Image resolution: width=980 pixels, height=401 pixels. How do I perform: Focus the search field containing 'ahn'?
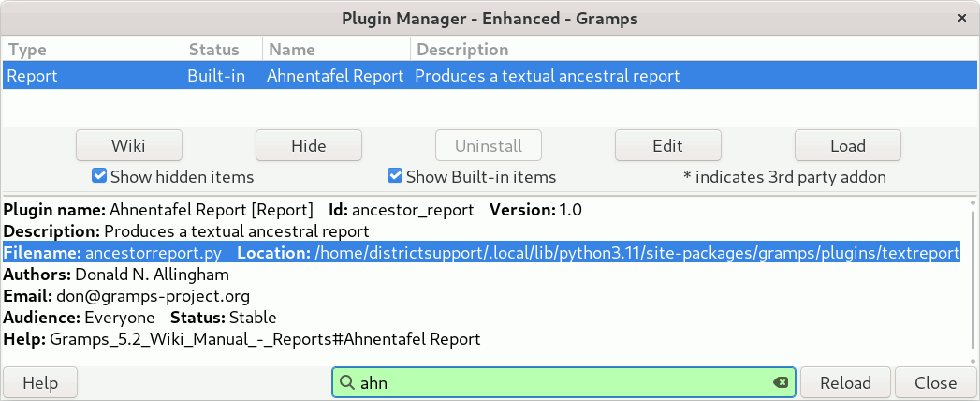(x=562, y=382)
